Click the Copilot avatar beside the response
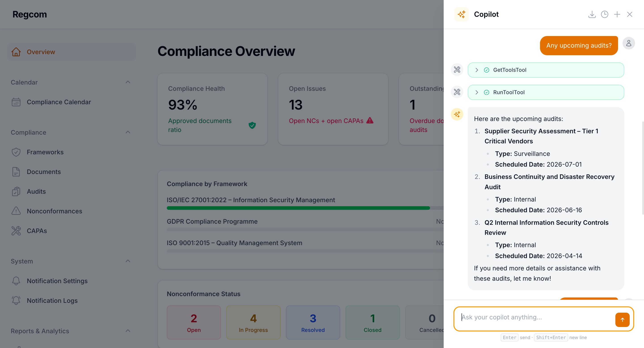This screenshot has height=348, width=644. [457, 115]
